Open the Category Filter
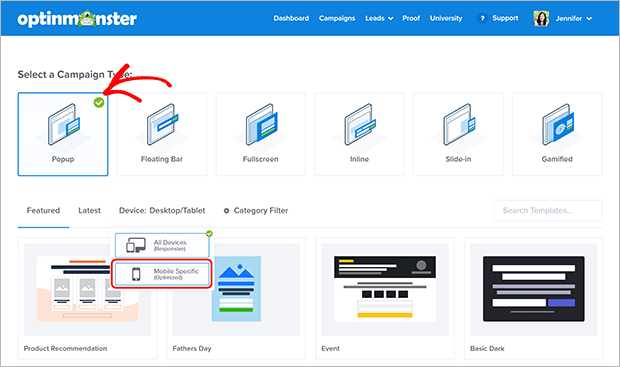Screen dimensions: 620x367 [x=256, y=210]
